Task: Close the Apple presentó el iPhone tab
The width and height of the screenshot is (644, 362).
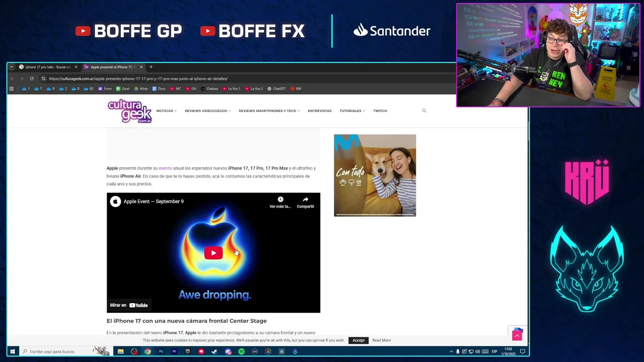Action: [x=141, y=67]
